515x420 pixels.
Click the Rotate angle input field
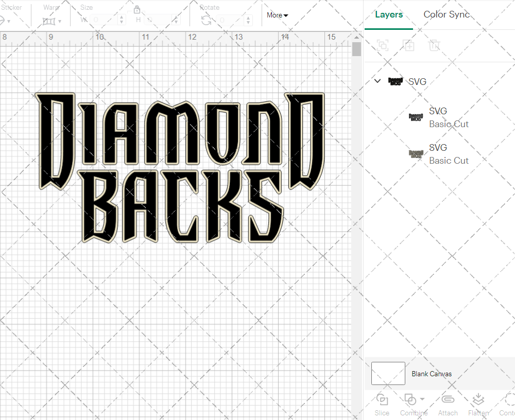tap(231, 20)
